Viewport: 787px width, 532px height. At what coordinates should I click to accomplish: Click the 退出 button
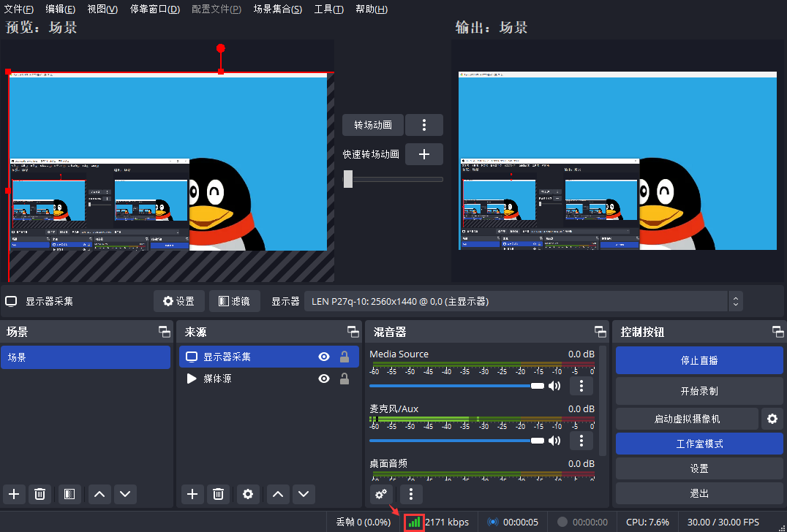point(699,493)
